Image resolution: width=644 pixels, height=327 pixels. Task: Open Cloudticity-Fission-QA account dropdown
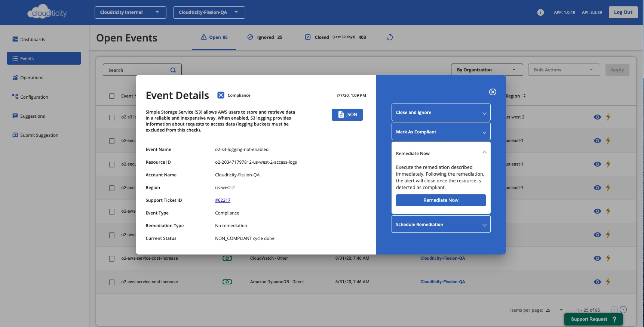(x=209, y=12)
